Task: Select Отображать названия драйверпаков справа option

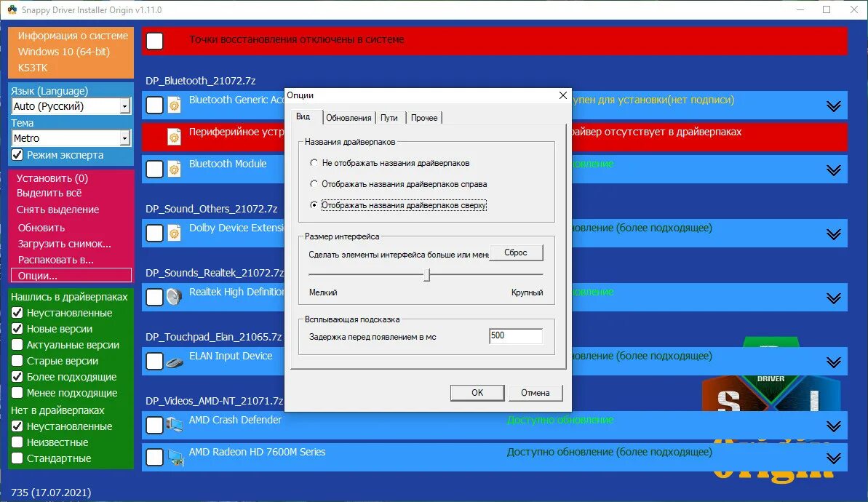Action: (314, 184)
